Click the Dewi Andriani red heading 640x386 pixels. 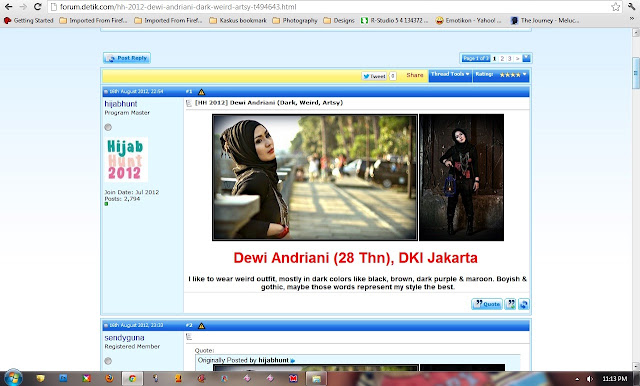pos(356,258)
